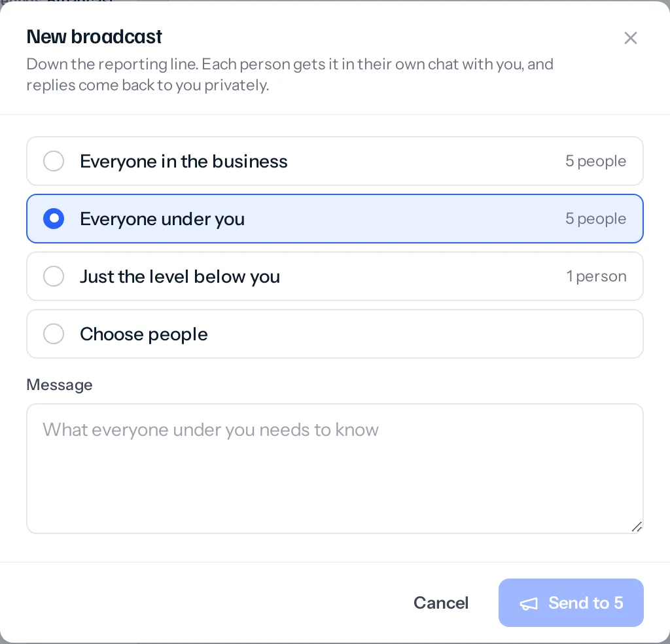Send the broadcast with Send to 5 button
Screen dimensions: 670x644
point(571,603)
